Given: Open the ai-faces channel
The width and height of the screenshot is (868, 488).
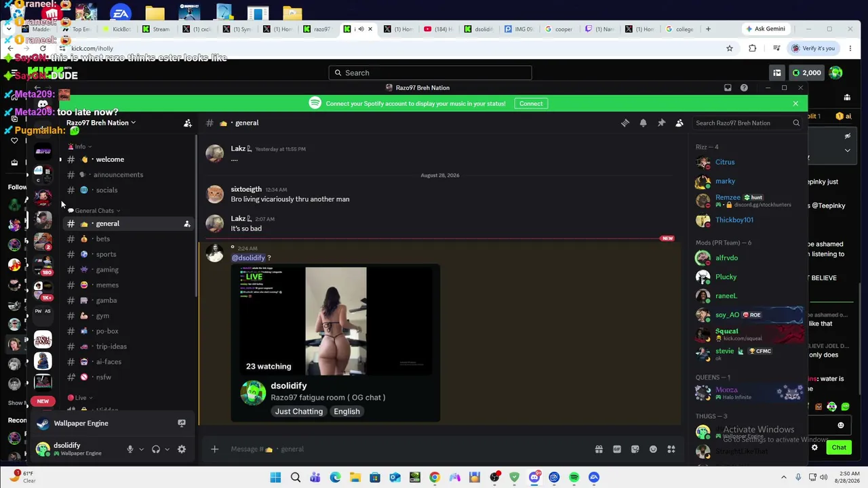Looking at the screenshot, I should pyautogui.click(x=129, y=362).
